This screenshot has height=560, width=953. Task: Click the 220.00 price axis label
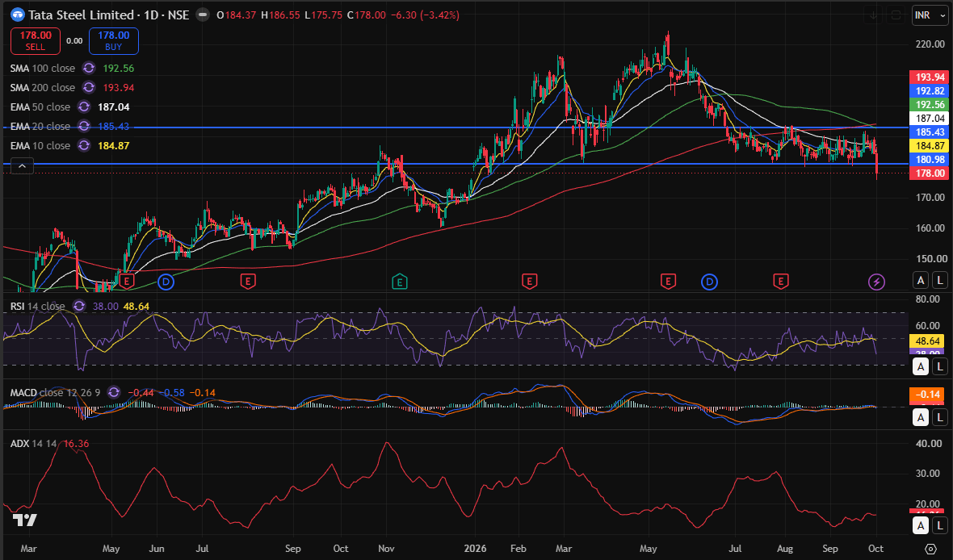tap(930, 44)
